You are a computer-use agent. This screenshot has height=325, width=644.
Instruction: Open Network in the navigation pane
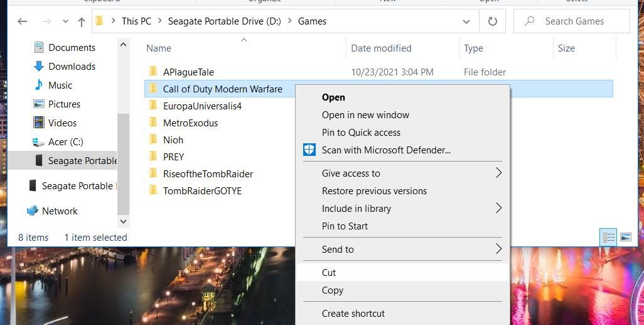(60, 211)
